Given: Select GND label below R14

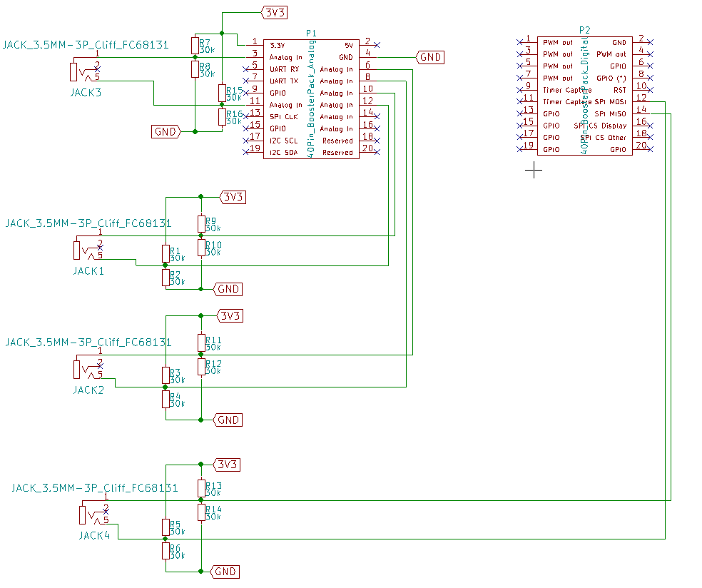Looking at the screenshot, I should point(225,572).
